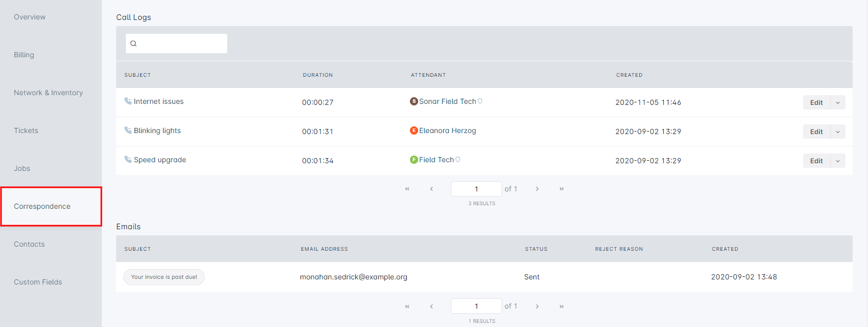868x327 pixels.
Task: Click the Call Logs page number field
Action: 476,189
